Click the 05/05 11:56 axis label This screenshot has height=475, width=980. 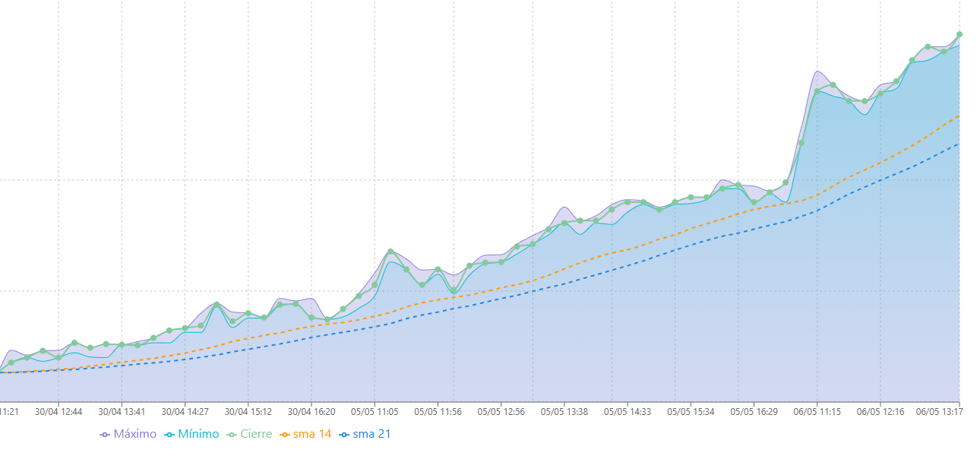438,412
